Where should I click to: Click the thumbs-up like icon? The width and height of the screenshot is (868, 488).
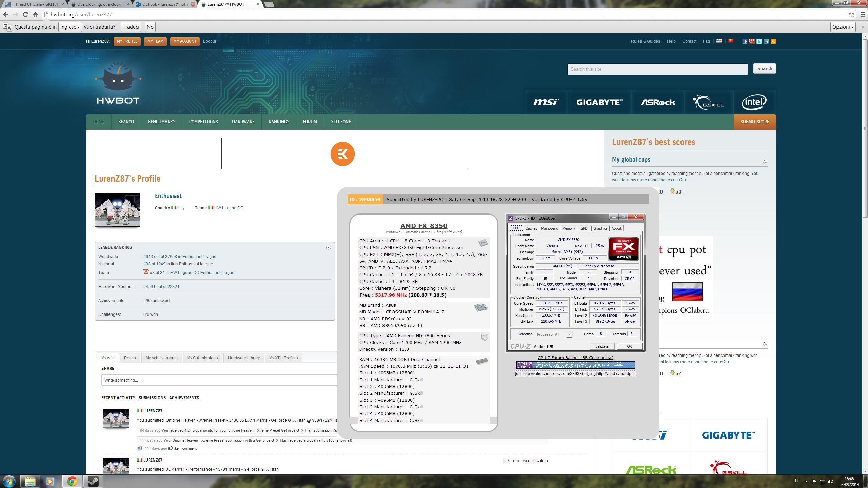(171, 448)
